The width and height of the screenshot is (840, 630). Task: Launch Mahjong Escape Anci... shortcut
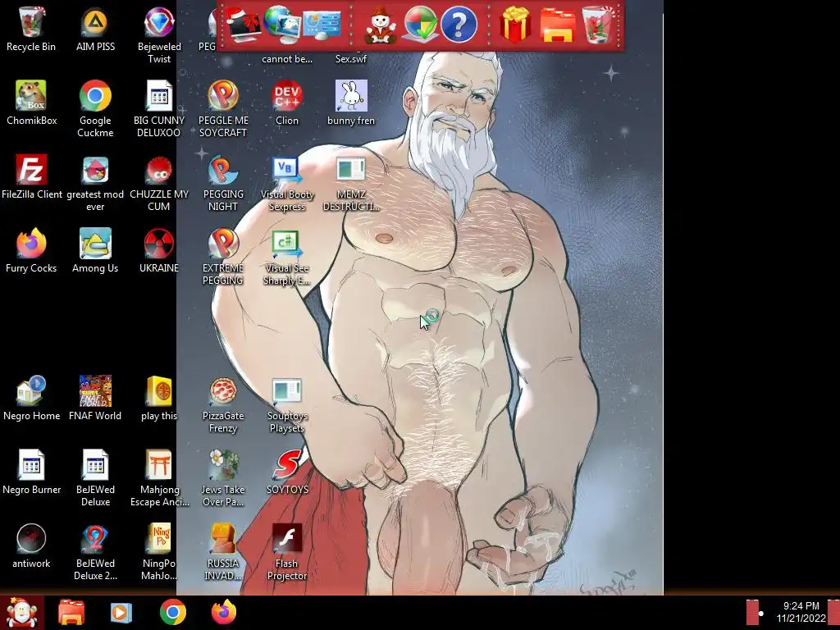(x=159, y=478)
